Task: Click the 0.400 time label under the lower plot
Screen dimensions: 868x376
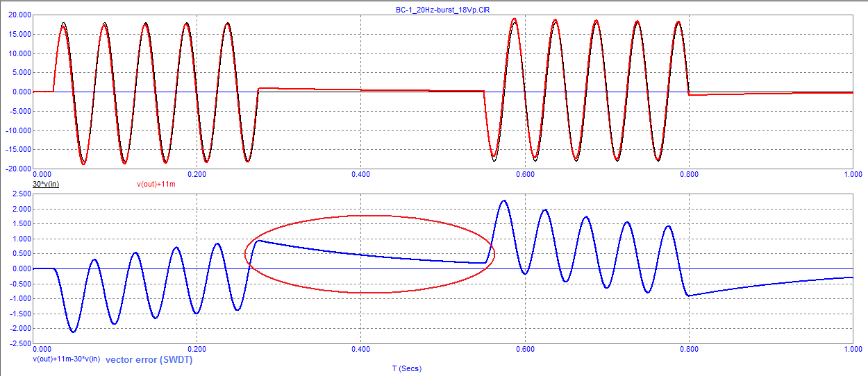Action: pyautogui.click(x=360, y=350)
